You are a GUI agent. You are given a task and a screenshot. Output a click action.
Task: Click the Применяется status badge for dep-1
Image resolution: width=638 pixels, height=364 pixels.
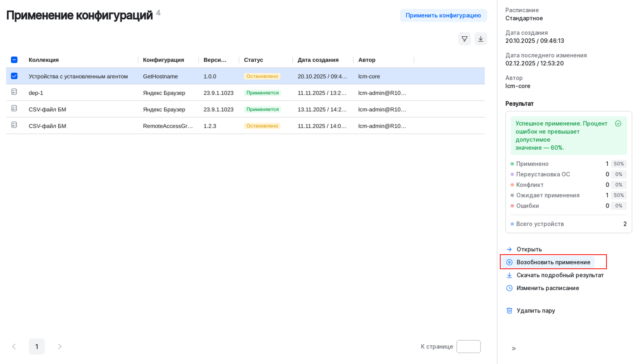(262, 93)
